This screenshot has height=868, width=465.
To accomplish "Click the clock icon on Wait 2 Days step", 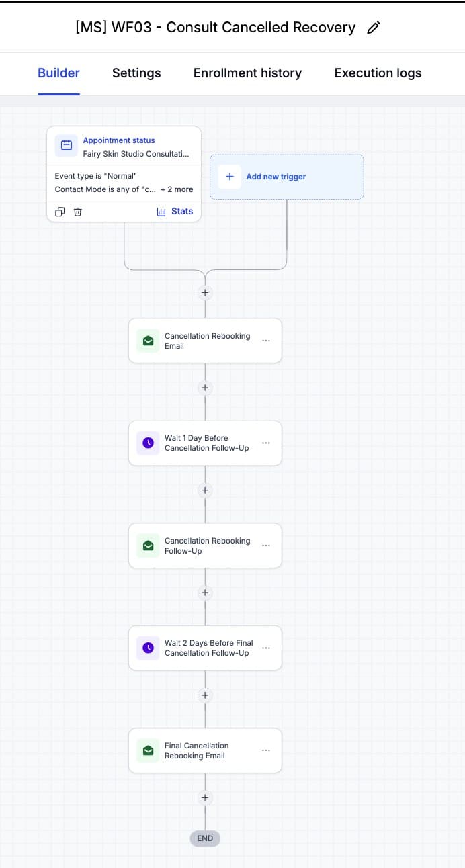I will [148, 648].
